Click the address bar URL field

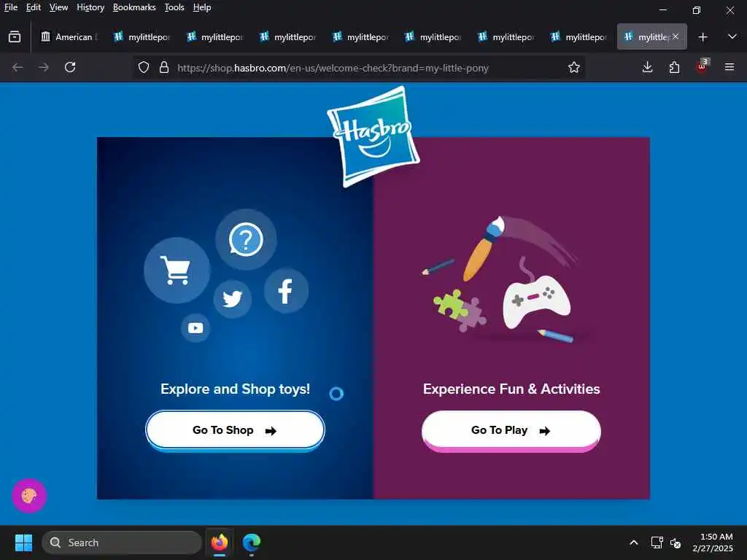(x=333, y=68)
